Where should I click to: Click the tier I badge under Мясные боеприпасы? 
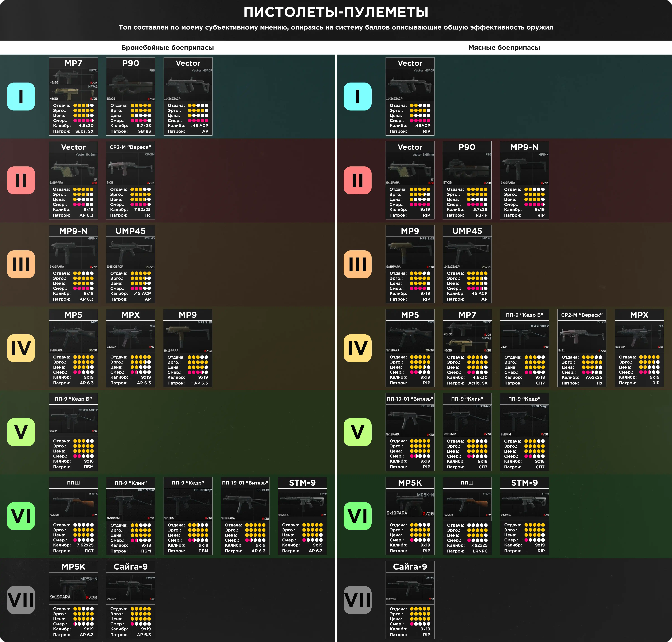coord(357,97)
